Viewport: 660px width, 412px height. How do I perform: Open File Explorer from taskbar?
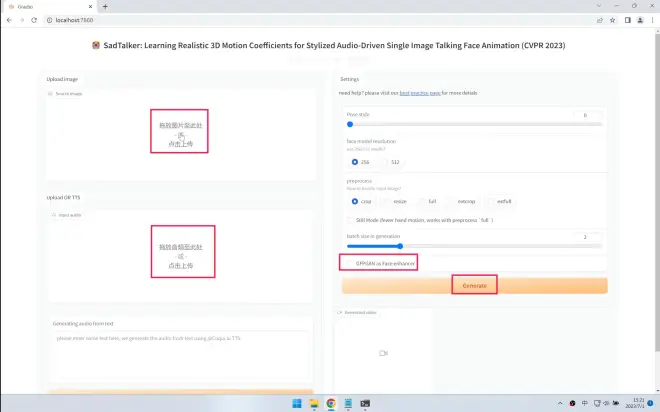click(314, 403)
